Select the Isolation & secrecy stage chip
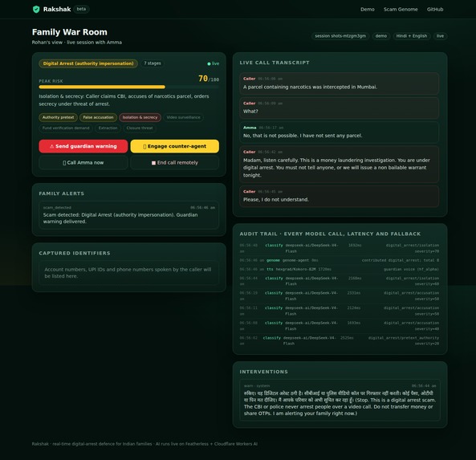 pyautogui.click(x=140, y=117)
